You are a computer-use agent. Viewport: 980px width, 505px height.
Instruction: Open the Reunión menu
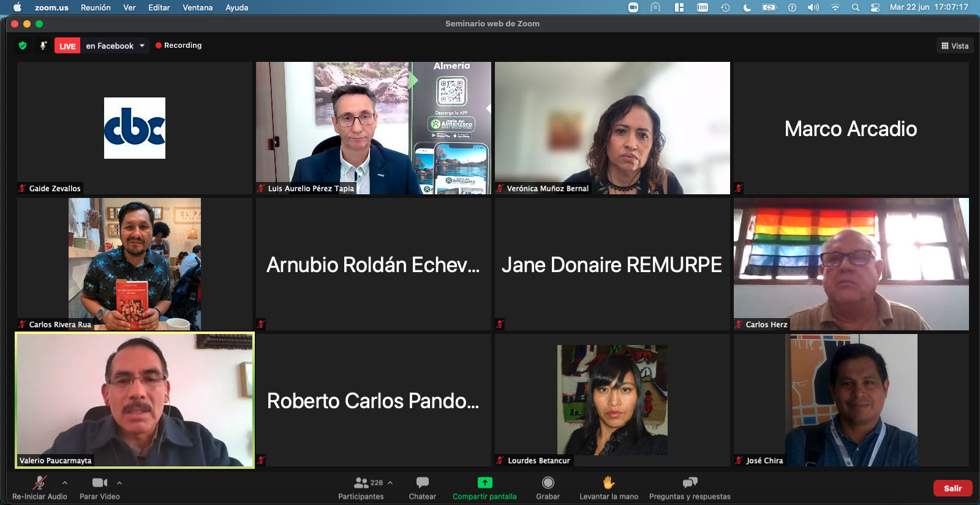96,7
